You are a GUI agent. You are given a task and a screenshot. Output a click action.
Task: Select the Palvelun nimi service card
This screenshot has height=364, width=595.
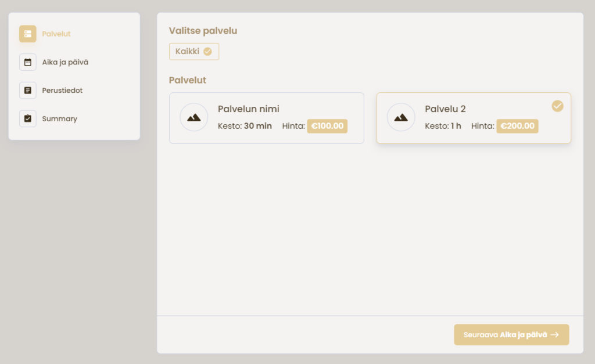coord(266,118)
